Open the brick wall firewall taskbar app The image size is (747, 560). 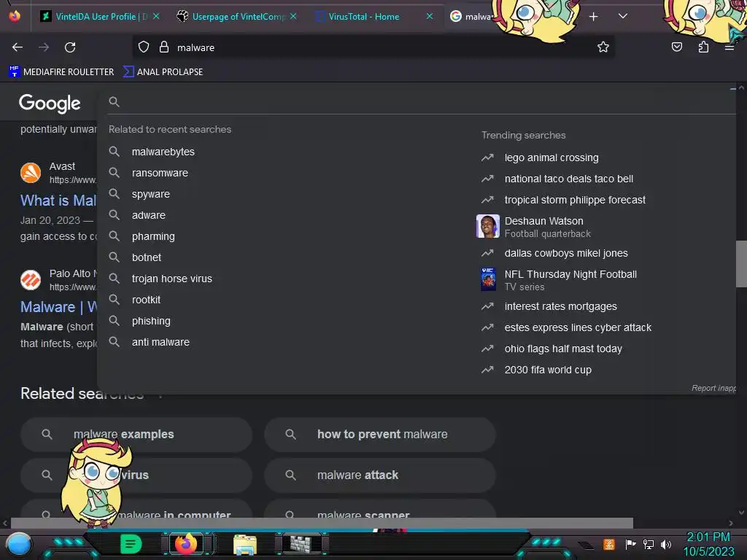click(x=301, y=544)
